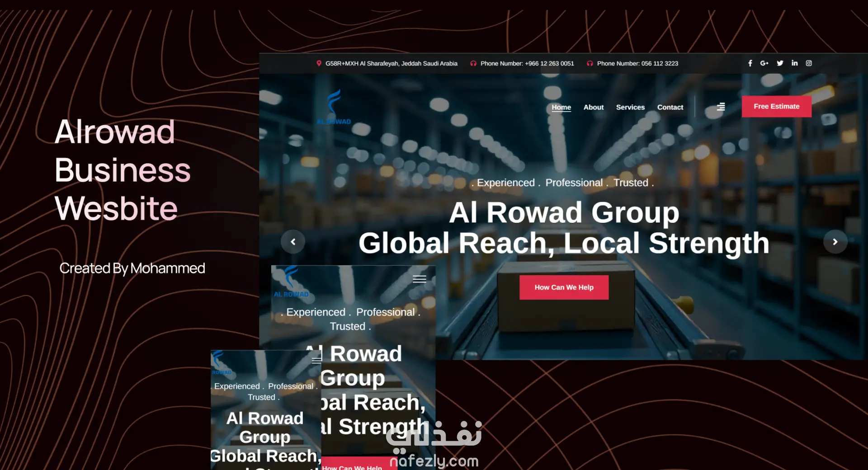This screenshot has width=868, height=470.
Task: Click headset icon beside +966 phone number
Action: pos(473,64)
